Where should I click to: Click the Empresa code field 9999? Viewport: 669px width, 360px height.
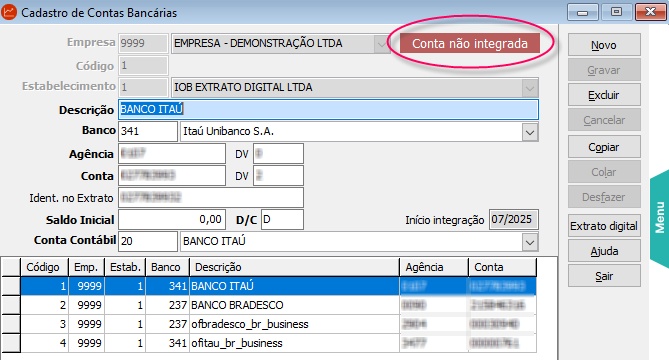point(143,43)
